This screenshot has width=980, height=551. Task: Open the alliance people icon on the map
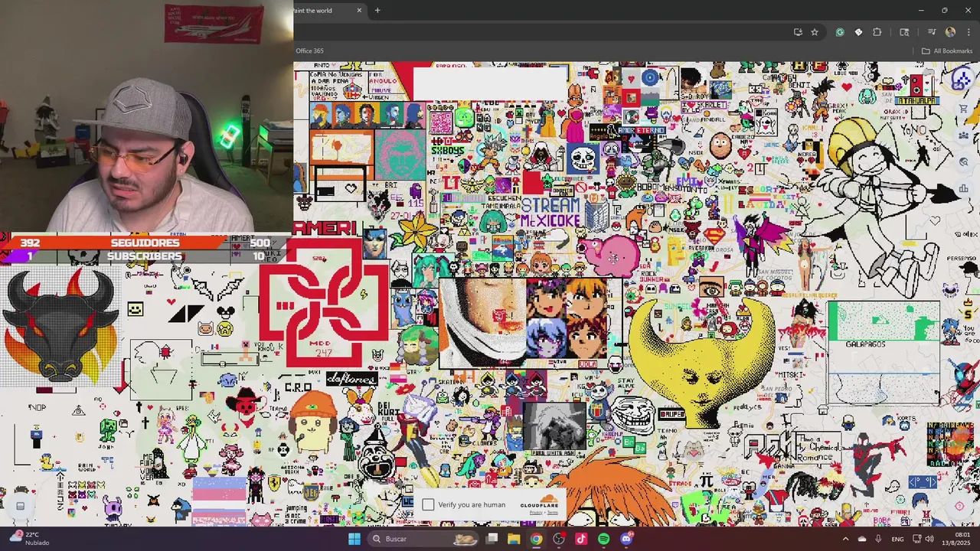click(964, 135)
